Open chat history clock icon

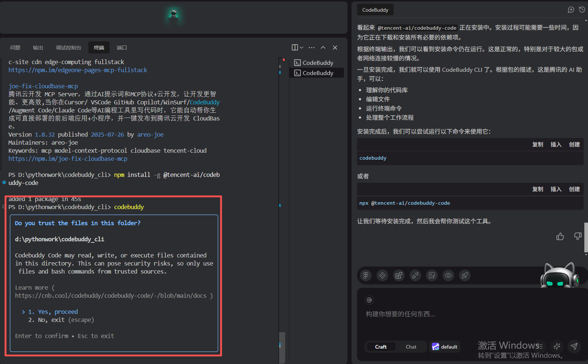click(x=582, y=10)
